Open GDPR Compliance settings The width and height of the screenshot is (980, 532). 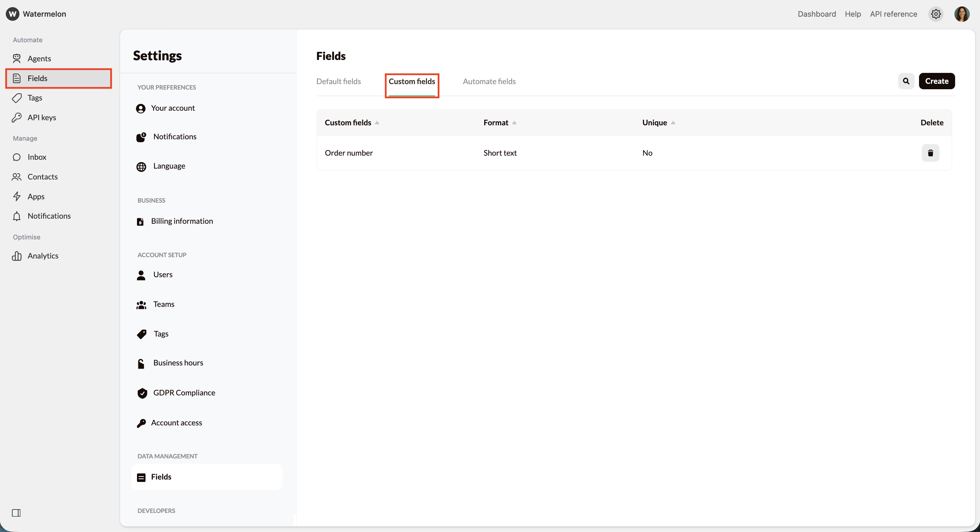(184, 392)
